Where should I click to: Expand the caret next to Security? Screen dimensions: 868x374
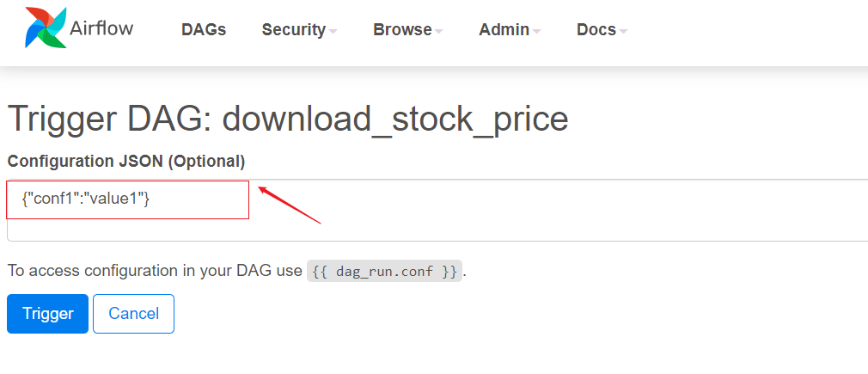tap(333, 31)
